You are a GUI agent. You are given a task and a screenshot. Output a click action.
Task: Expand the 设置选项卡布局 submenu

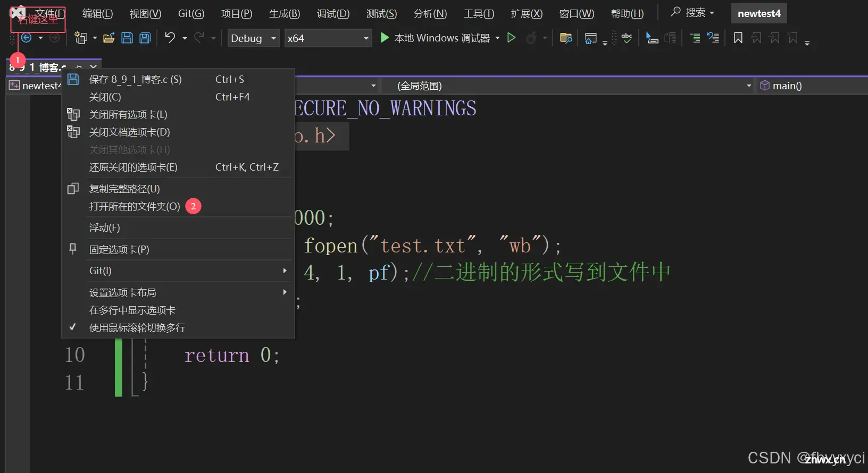pyautogui.click(x=178, y=292)
